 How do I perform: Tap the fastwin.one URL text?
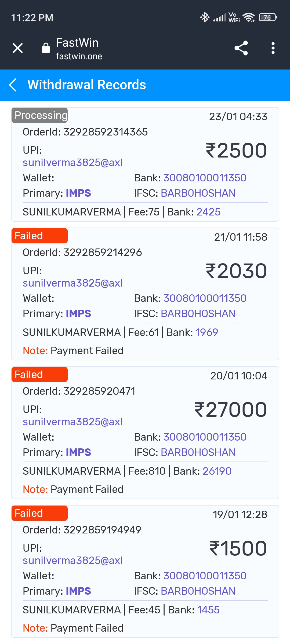pos(79,56)
